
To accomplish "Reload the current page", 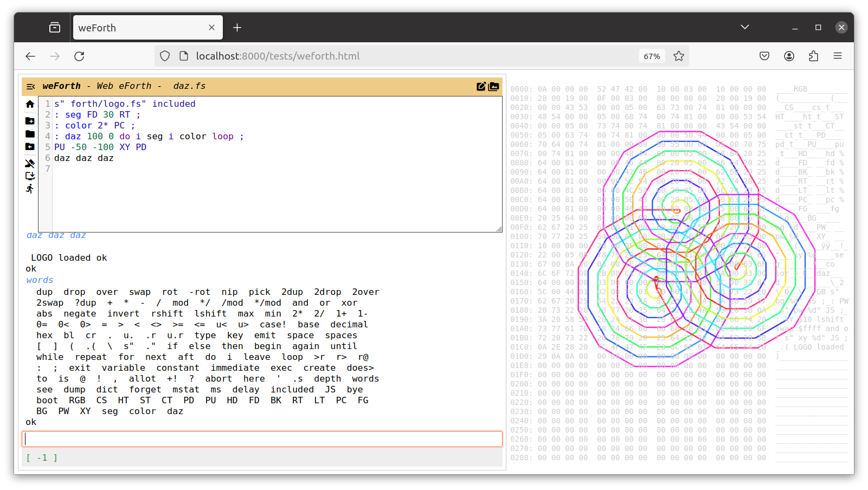I will click(79, 56).
